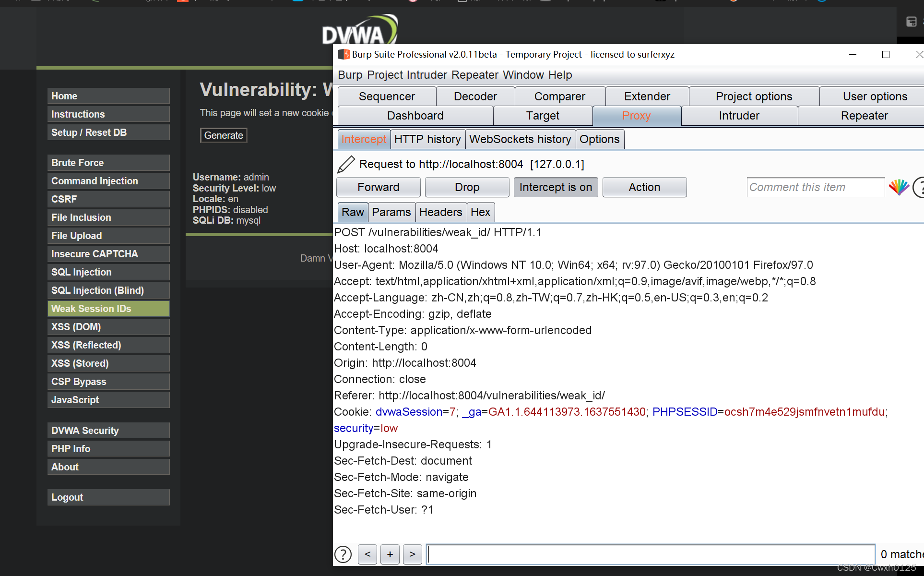Click the top-right browser sidebar panel icon
Viewport: 924px width, 576px height.
click(911, 22)
